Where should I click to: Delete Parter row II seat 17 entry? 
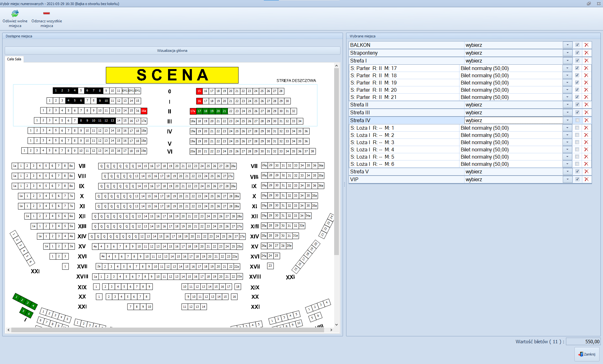[x=586, y=68]
